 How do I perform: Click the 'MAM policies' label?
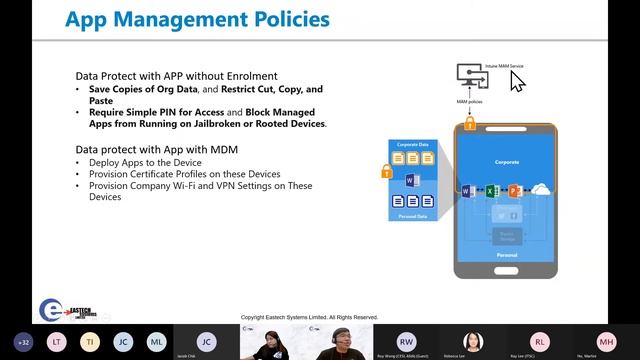click(469, 102)
